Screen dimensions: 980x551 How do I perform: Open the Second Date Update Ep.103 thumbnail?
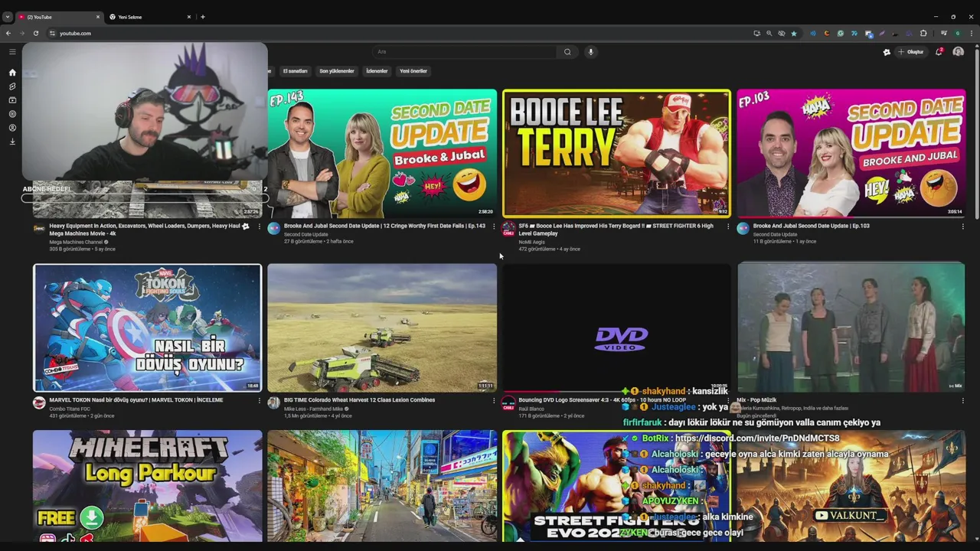click(x=851, y=154)
